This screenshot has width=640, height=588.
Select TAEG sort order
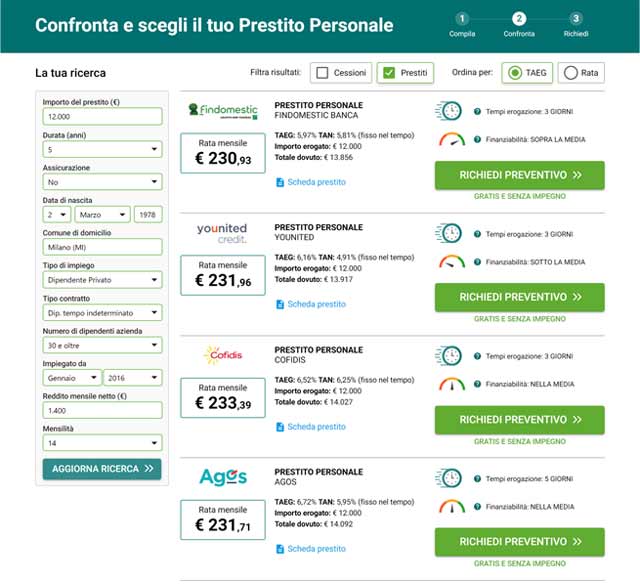pyautogui.click(x=515, y=73)
